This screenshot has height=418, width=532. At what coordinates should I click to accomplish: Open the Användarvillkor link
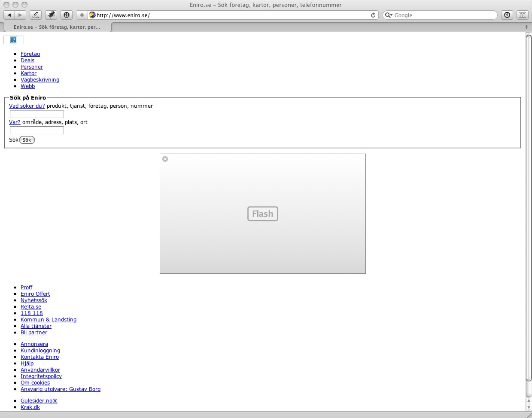click(40, 370)
